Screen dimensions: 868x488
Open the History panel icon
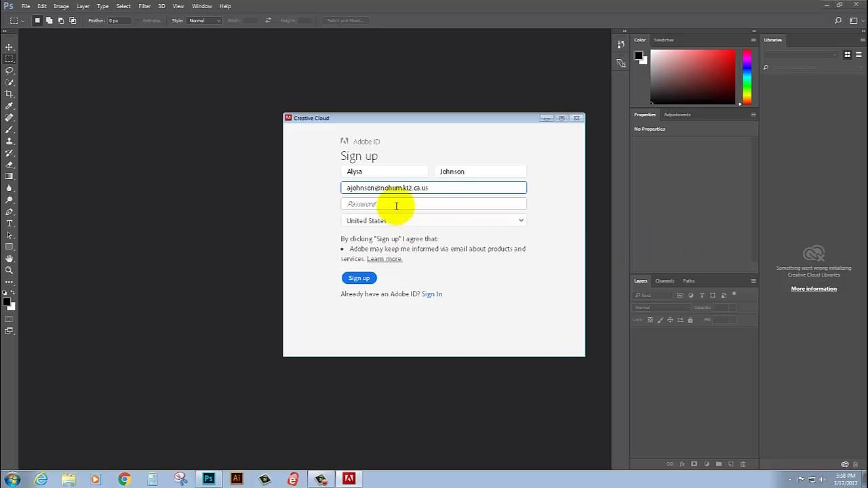click(x=621, y=44)
